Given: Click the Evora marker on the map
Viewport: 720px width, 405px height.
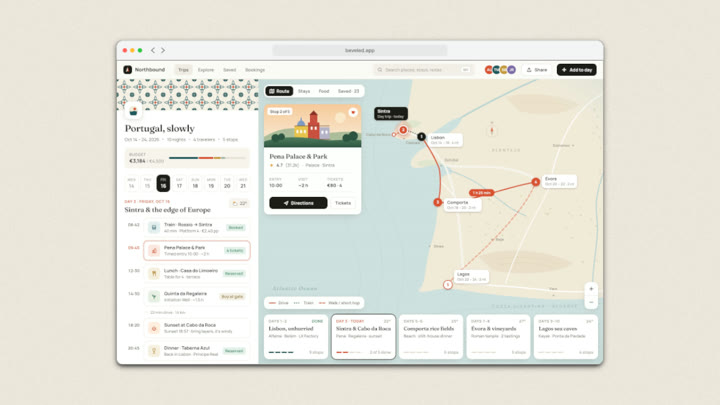Looking at the screenshot, I should coord(535,182).
